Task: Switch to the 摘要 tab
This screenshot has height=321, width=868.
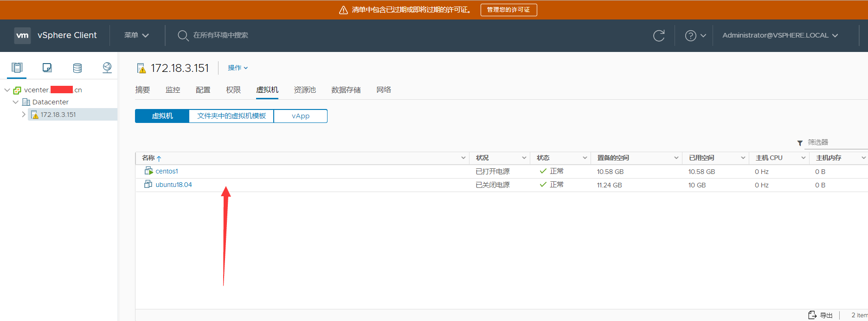Action: coord(142,90)
